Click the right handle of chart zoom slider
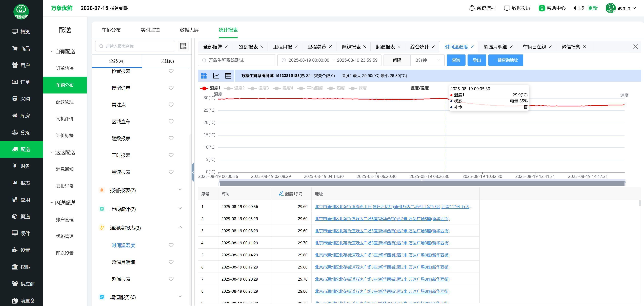644x306 pixels. coord(625,183)
